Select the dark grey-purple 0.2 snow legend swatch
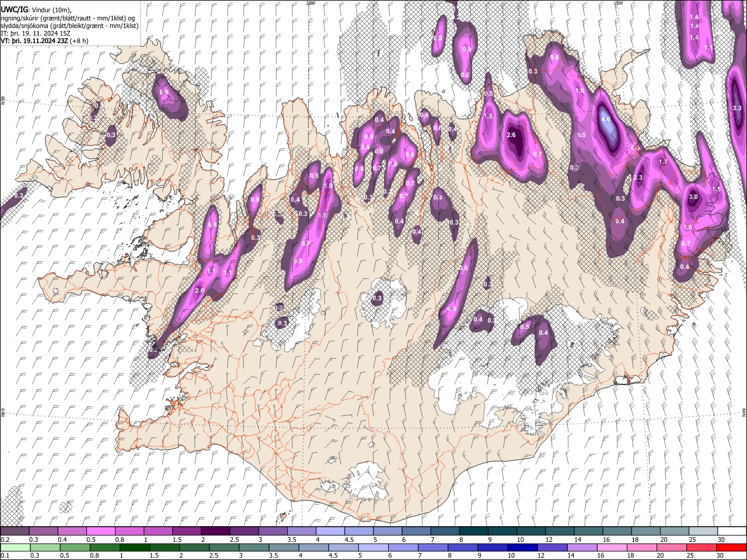Image resolution: width=747 pixels, height=560 pixels. pos(15,531)
